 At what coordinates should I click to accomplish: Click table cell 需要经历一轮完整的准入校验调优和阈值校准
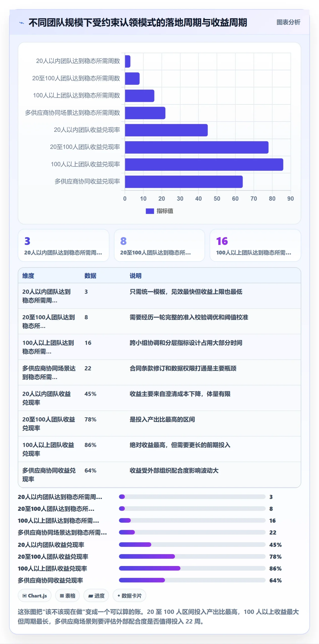click(x=189, y=317)
